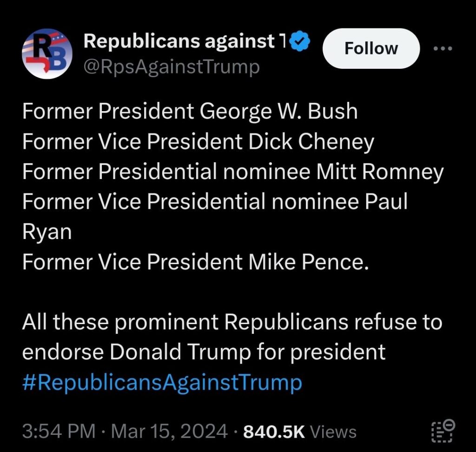
Task: Click the Mar 15, 2024 date
Action: click(x=169, y=432)
